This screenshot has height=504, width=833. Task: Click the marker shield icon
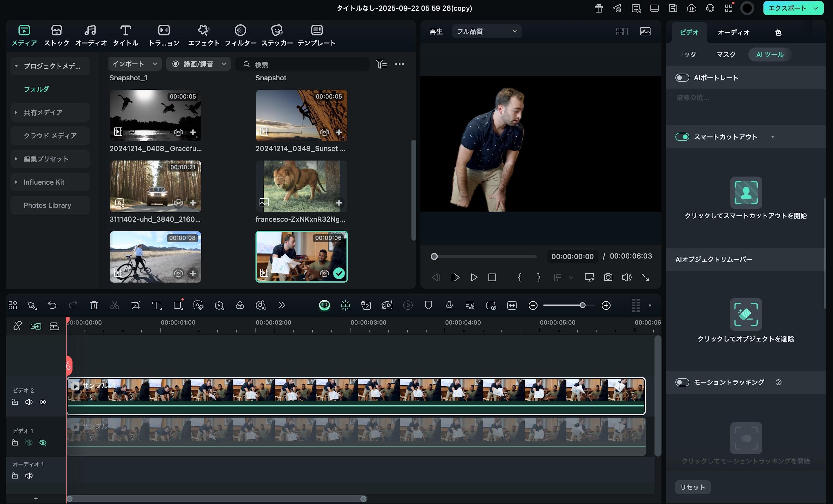(428, 305)
